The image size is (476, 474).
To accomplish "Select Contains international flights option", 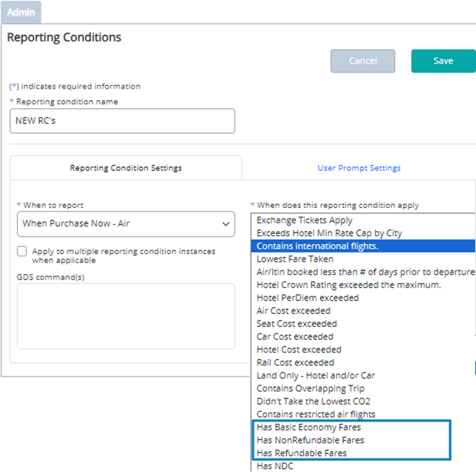I will click(363, 246).
